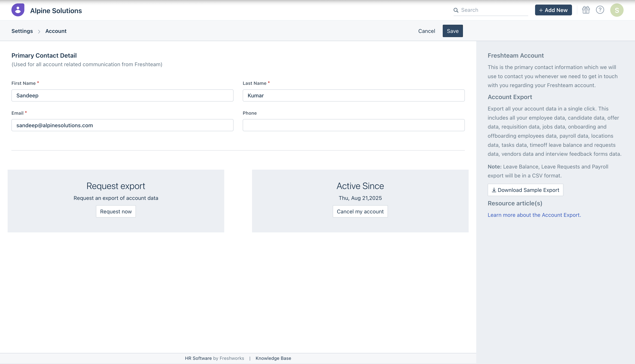Click the empty Phone field
This screenshot has height=364, width=635.
click(x=353, y=125)
